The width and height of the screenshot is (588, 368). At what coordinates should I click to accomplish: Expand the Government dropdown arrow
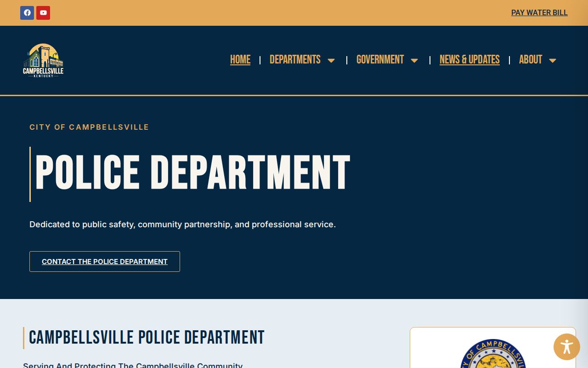coord(414,60)
